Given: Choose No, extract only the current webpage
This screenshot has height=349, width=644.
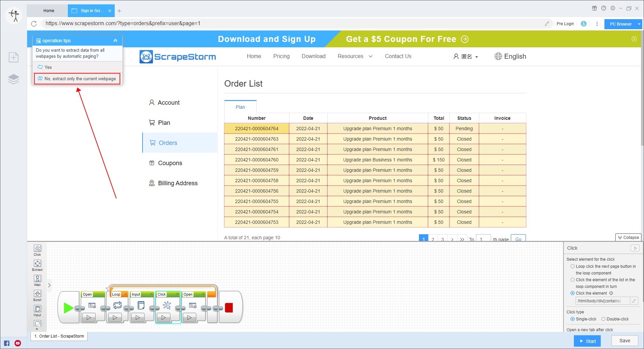Looking at the screenshot, I should pyautogui.click(x=77, y=79).
